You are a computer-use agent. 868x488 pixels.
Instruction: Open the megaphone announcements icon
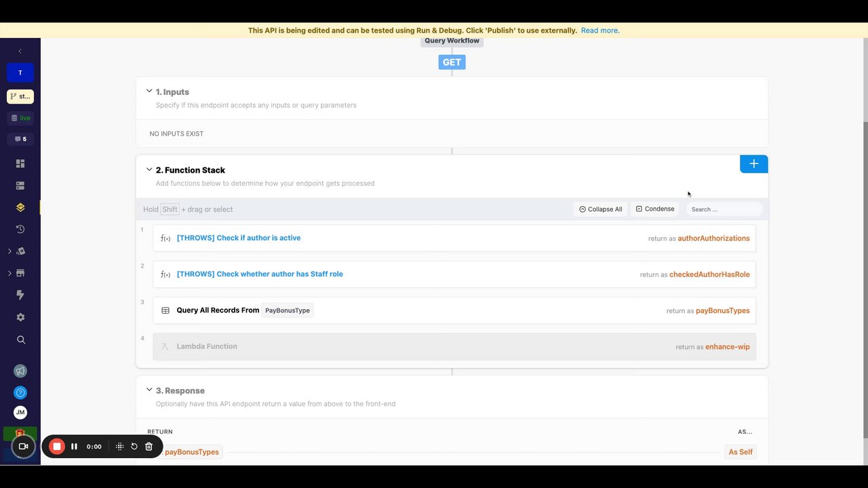click(20, 371)
